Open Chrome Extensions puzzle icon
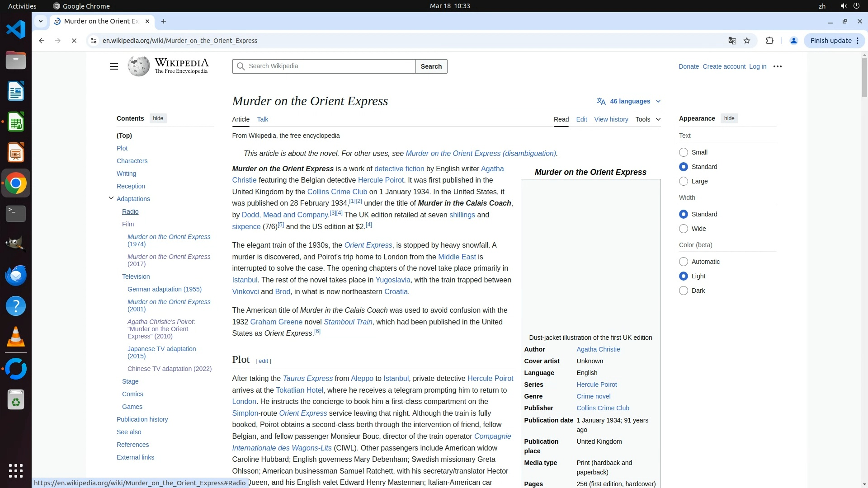 769,41
